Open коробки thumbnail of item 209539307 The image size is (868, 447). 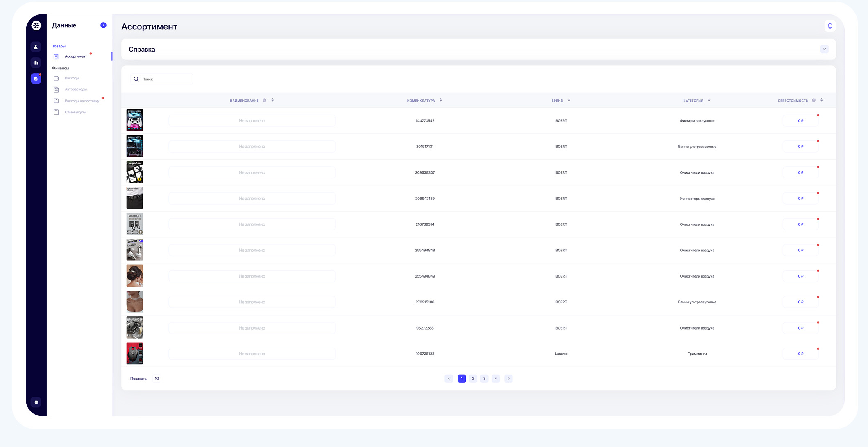point(134,172)
